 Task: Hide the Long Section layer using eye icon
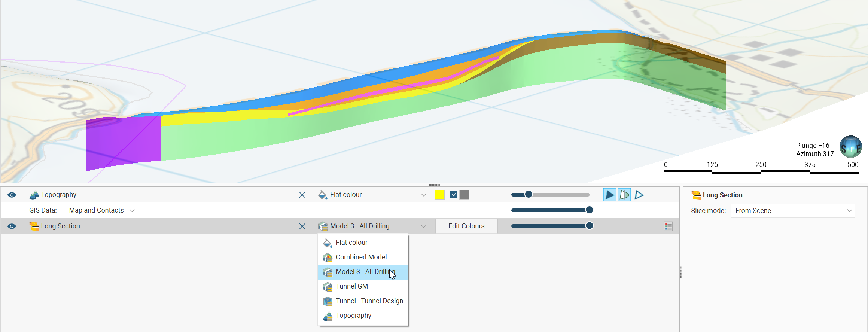pos(12,226)
